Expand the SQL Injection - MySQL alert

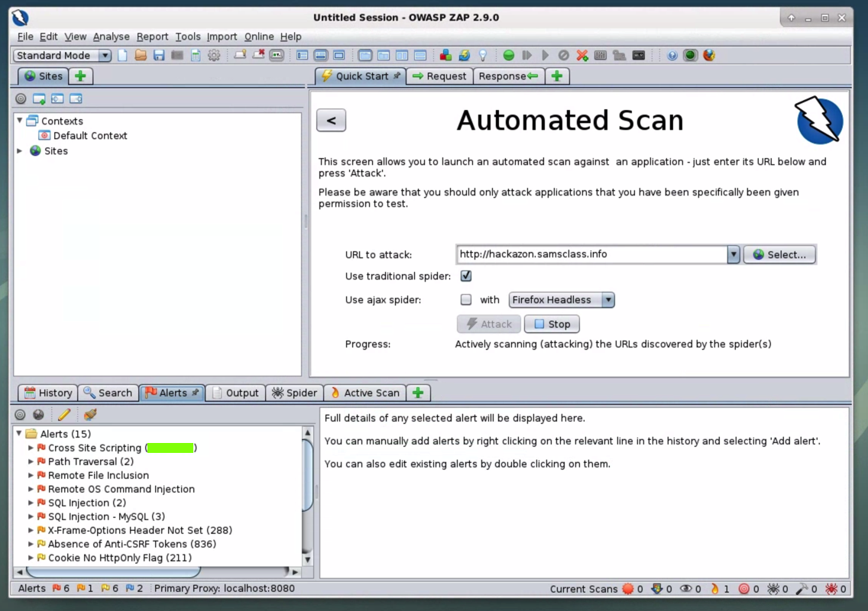pos(31,517)
